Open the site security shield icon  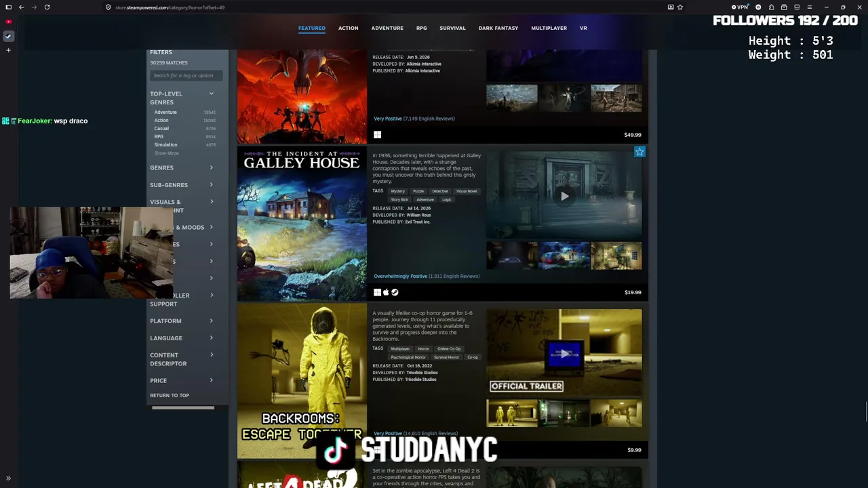(108, 7)
